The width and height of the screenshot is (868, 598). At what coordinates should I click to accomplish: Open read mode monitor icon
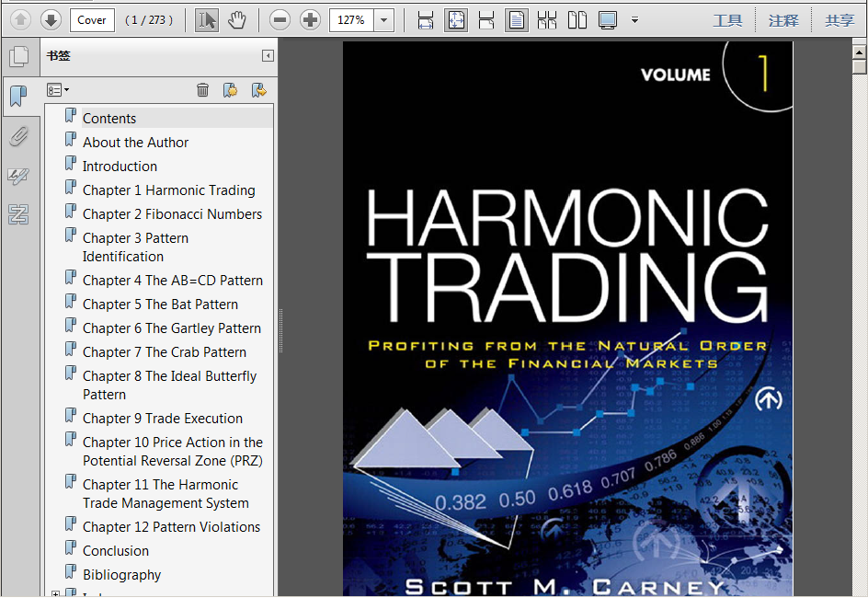pos(608,20)
